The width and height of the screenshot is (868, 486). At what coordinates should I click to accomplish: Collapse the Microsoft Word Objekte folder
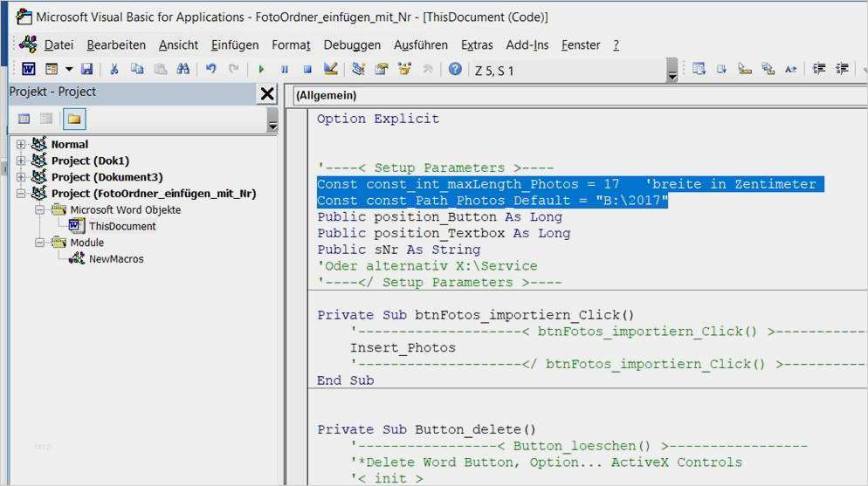click(39, 210)
